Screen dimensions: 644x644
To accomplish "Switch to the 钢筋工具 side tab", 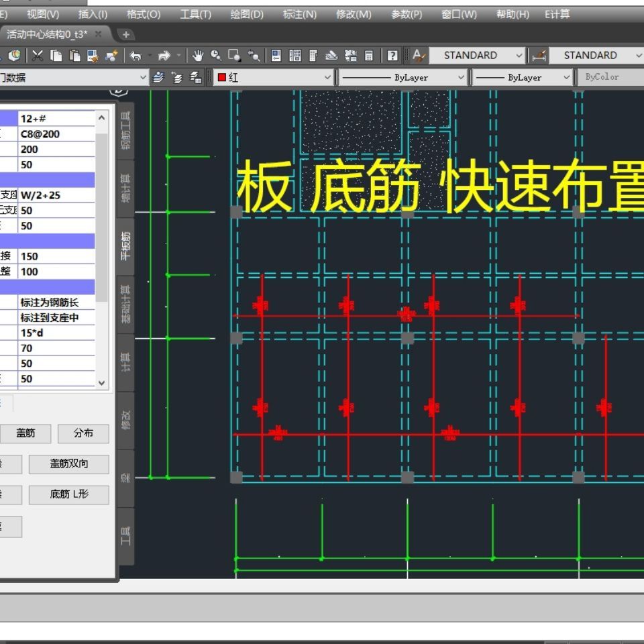I will [125, 130].
